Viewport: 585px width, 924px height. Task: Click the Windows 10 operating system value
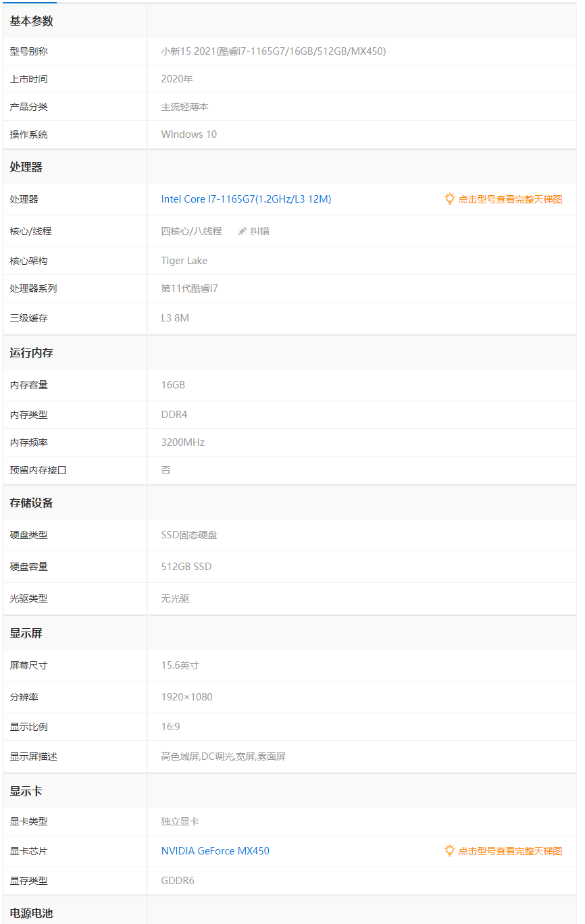[x=189, y=134]
